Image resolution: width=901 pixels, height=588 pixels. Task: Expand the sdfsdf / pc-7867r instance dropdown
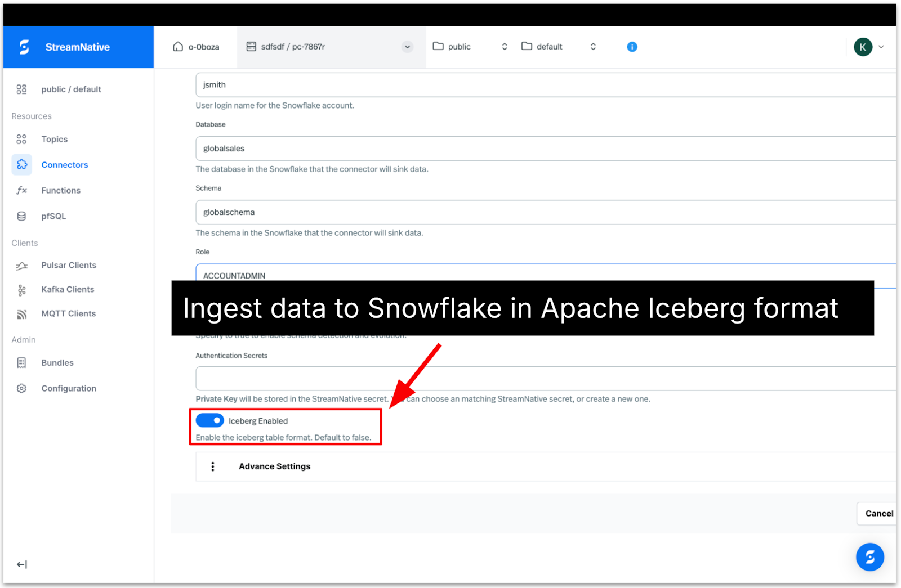point(407,47)
